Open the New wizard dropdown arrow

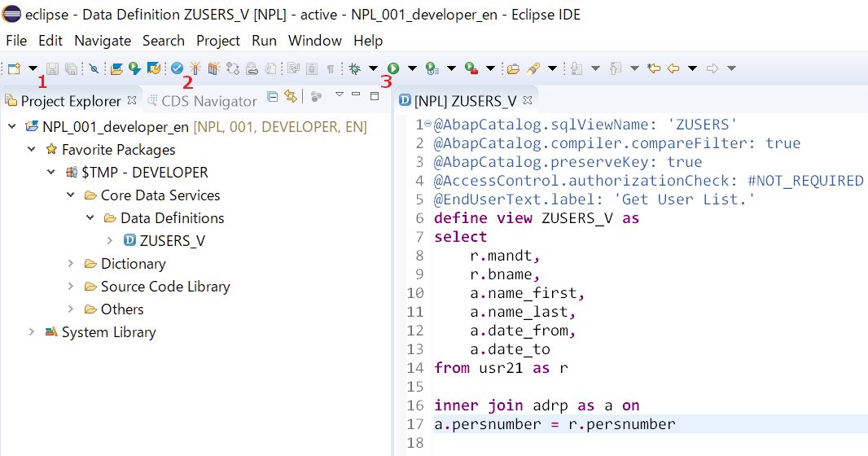coord(33,68)
